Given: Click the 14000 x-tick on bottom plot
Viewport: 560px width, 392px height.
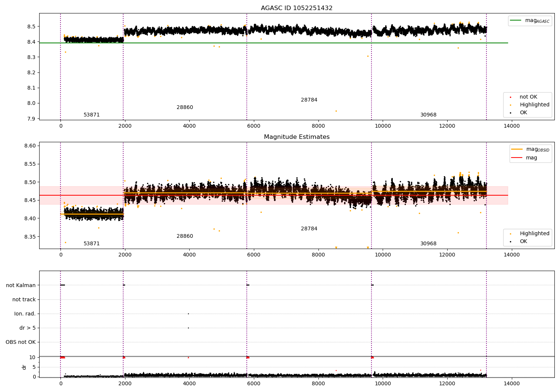Looking at the screenshot, I should [x=511, y=383].
